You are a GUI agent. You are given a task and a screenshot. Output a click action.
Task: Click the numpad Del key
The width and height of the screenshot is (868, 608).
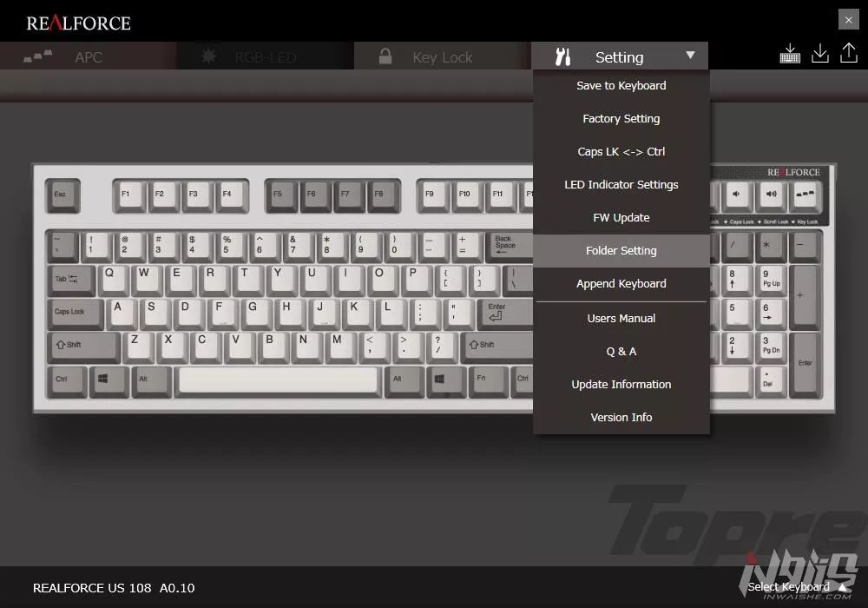(x=771, y=380)
